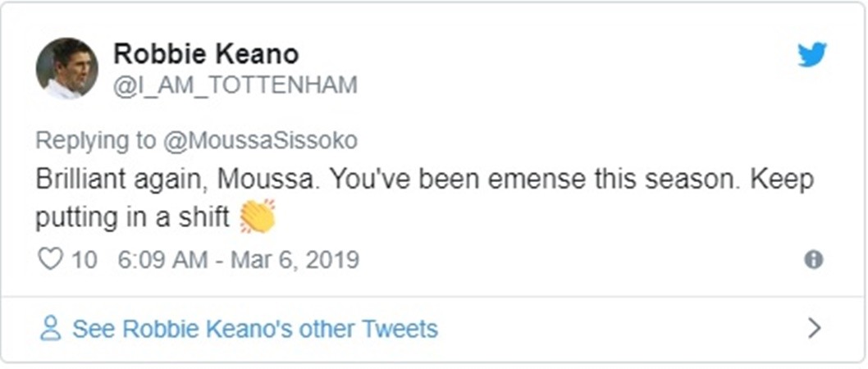Open See Robbie Keano's other Tweets

[x=254, y=329]
